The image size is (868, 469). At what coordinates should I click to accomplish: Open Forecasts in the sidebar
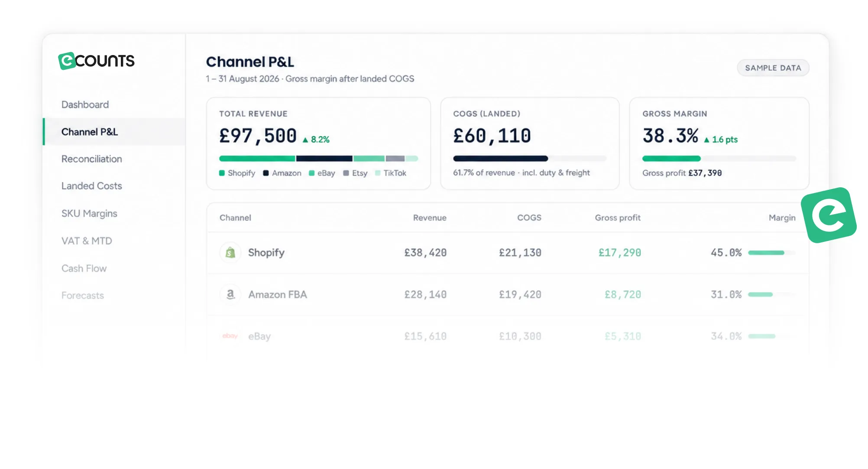point(83,295)
